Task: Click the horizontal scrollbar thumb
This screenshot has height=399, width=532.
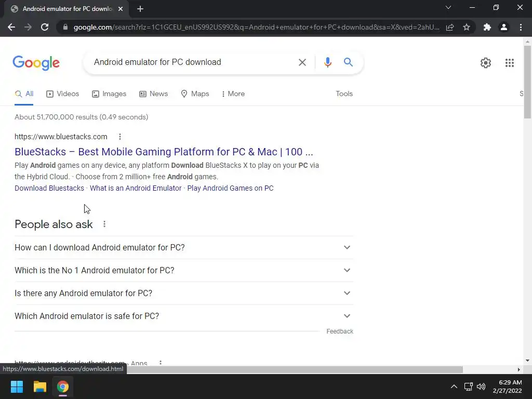Action: coord(295,369)
